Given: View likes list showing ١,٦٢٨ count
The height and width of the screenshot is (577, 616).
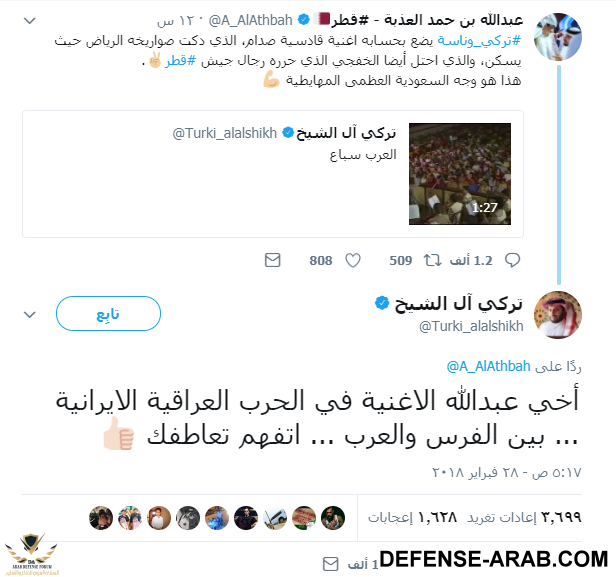Looking at the screenshot, I should coord(412,517).
